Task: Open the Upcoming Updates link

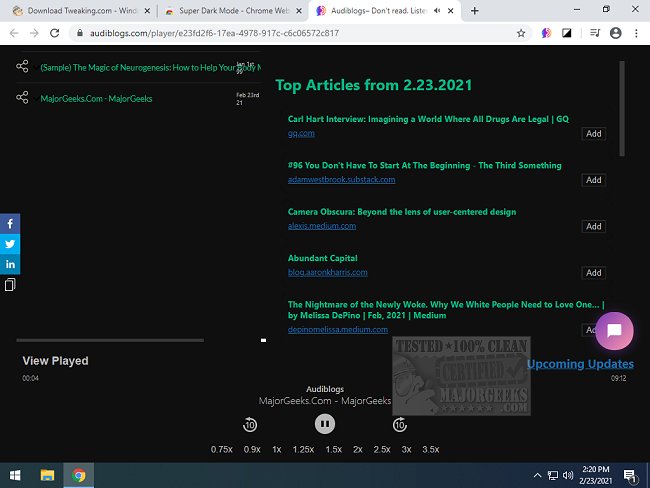Action: 580,364
